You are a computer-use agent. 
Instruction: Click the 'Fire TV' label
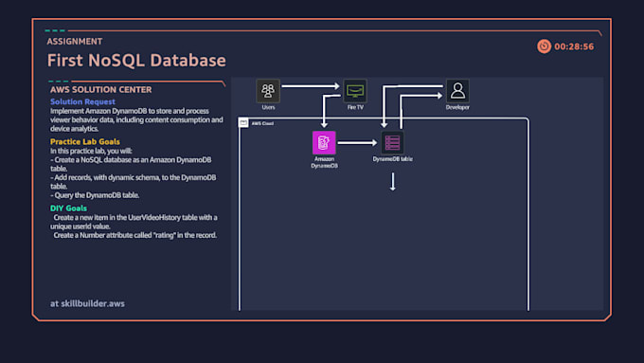pos(355,107)
